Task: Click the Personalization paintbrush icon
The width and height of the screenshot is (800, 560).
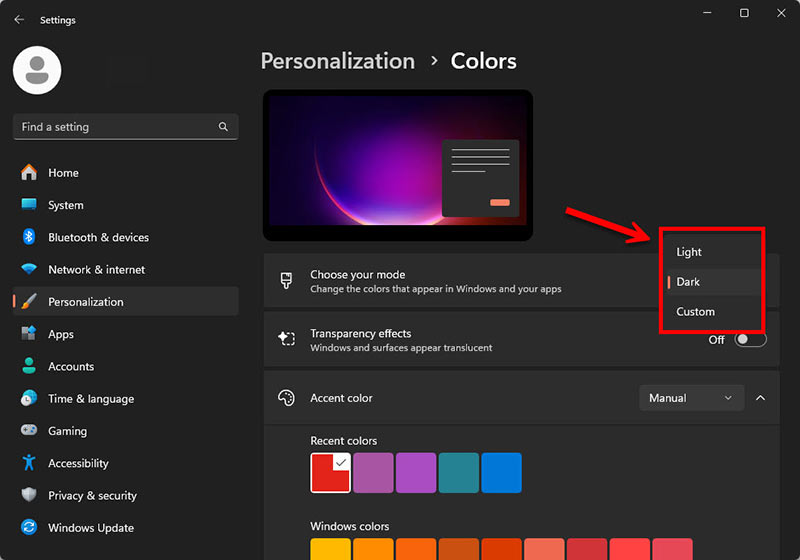Action: [29, 301]
